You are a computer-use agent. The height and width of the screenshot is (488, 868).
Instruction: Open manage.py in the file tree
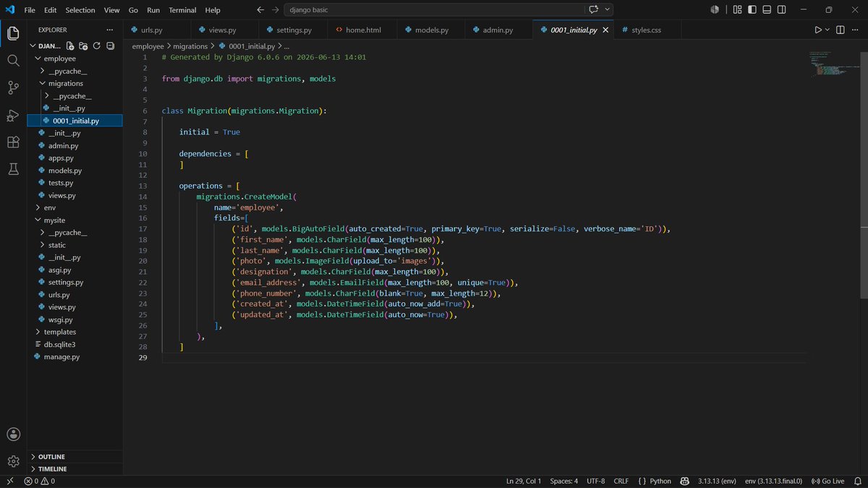click(x=61, y=356)
